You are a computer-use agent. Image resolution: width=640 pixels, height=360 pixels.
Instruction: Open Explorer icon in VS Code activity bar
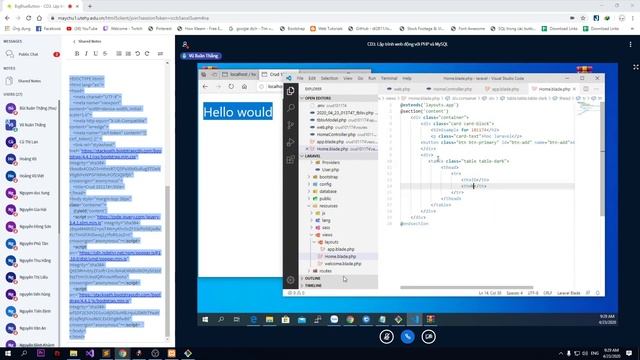[291, 91]
